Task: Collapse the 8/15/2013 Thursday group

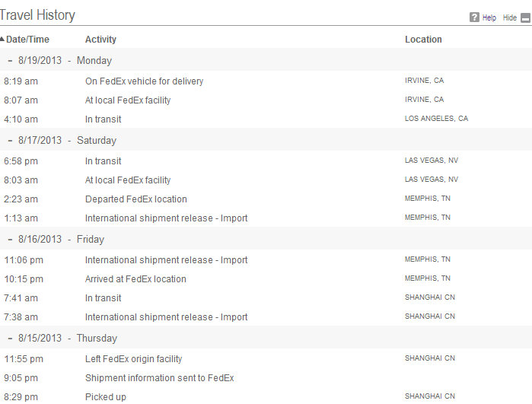Action: [x=10, y=339]
